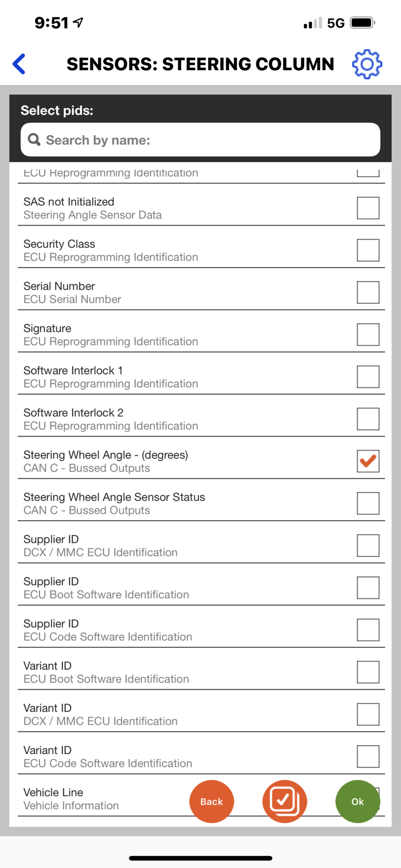Tick Supplier ID DCX / MMC checkbox
Screen dimensions: 401x868
(368, 545)
